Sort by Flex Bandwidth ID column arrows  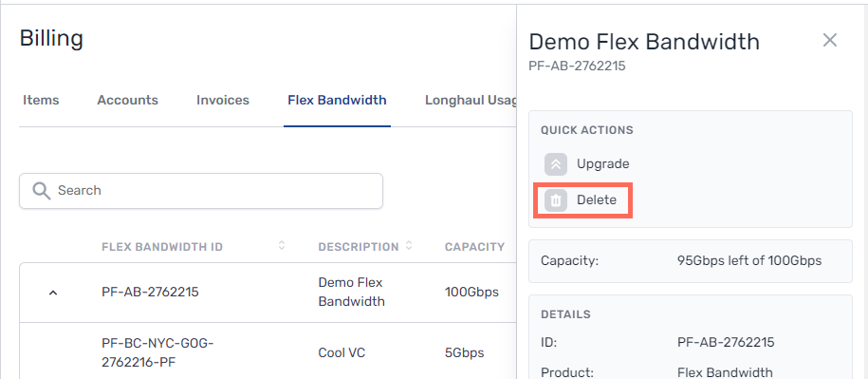pyautogui.click(x=281, y=245)
